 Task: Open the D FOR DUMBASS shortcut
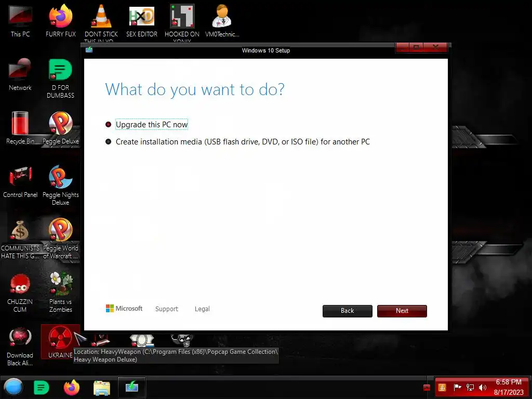coord(60,78)
